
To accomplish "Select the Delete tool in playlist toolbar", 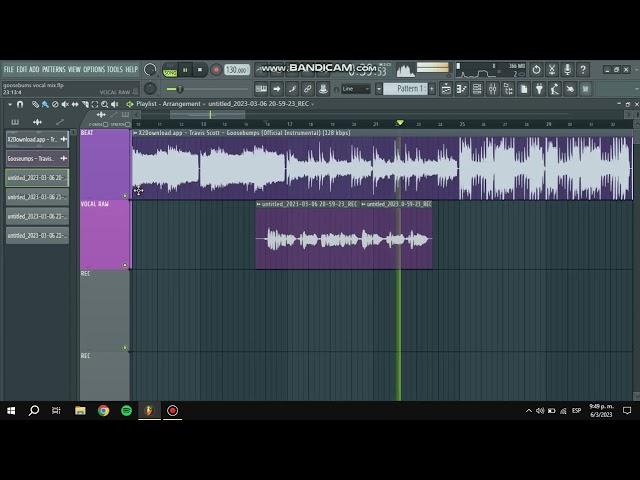I will [x=55, y=104].
